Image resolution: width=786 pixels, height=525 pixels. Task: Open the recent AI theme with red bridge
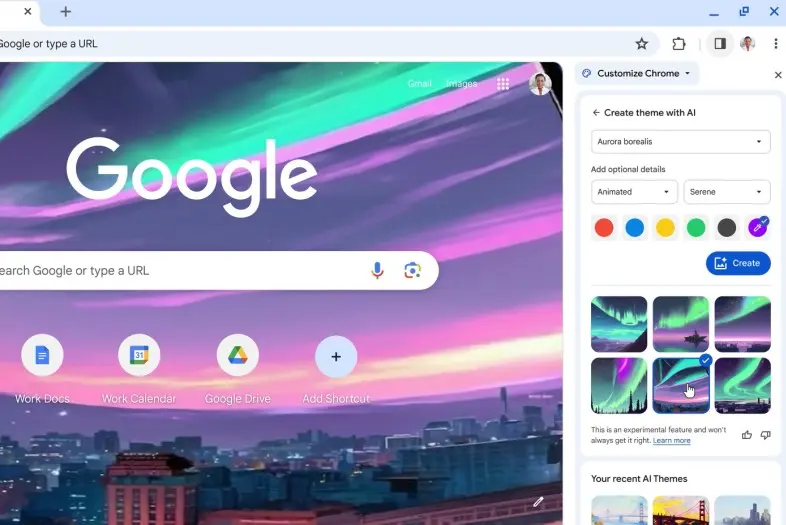click(681, 510)
